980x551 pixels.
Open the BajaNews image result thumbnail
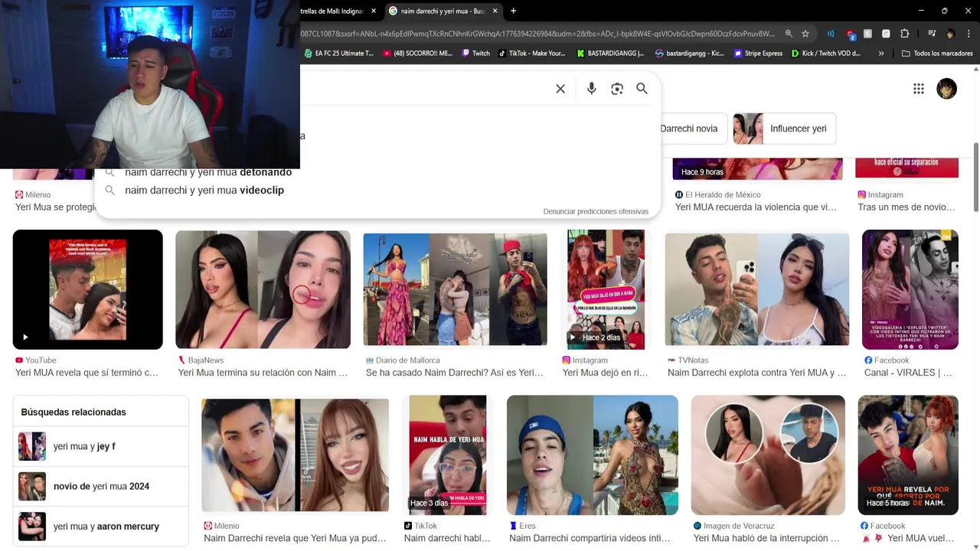point(263,289)
